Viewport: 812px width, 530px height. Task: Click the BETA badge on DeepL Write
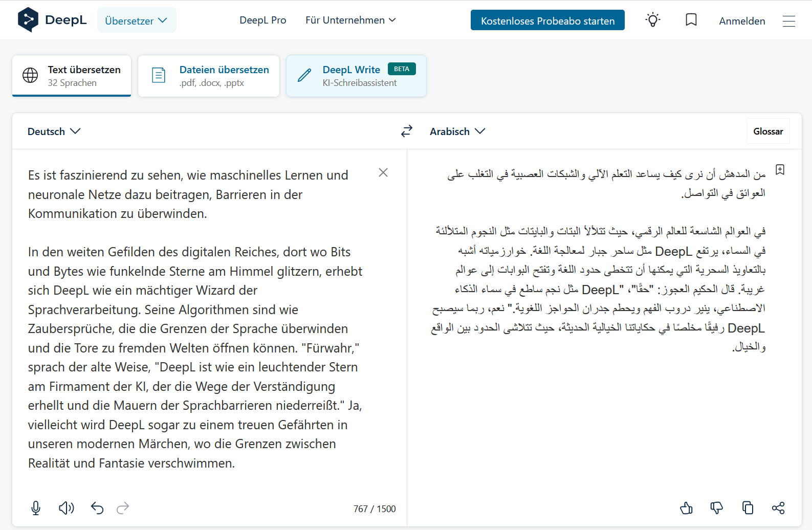click(402, 69)
